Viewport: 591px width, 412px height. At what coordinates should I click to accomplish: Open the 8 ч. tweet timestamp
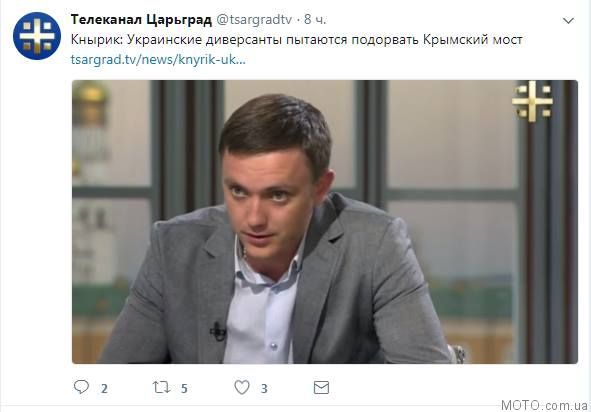coord(315,20)
